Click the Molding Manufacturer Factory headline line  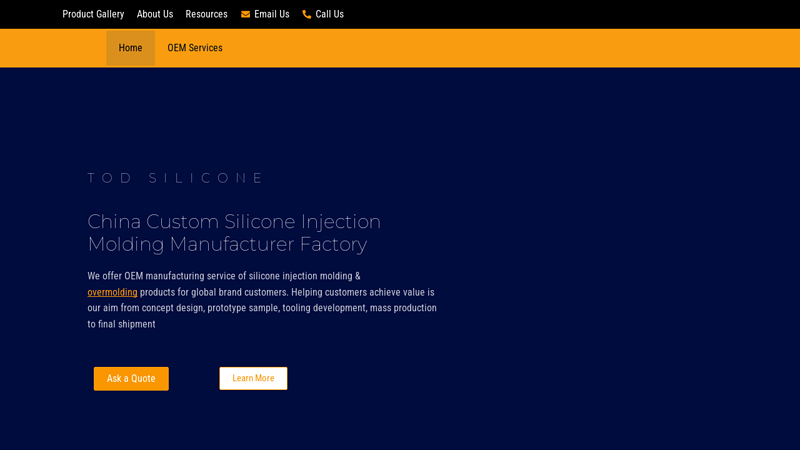pos(227,244)
